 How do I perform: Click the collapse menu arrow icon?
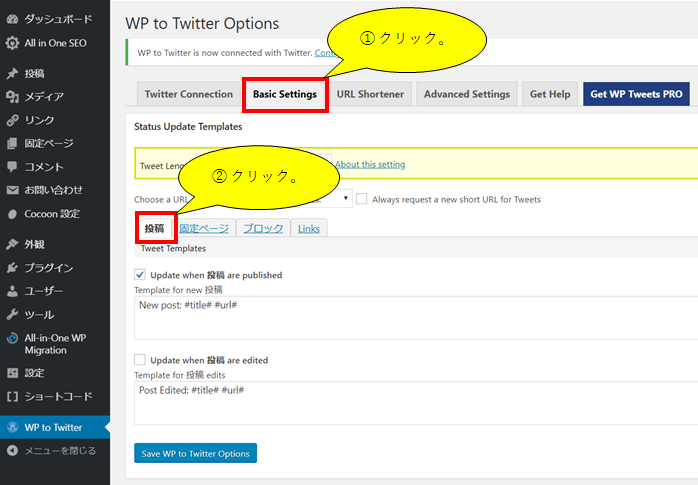click(12, 451)
